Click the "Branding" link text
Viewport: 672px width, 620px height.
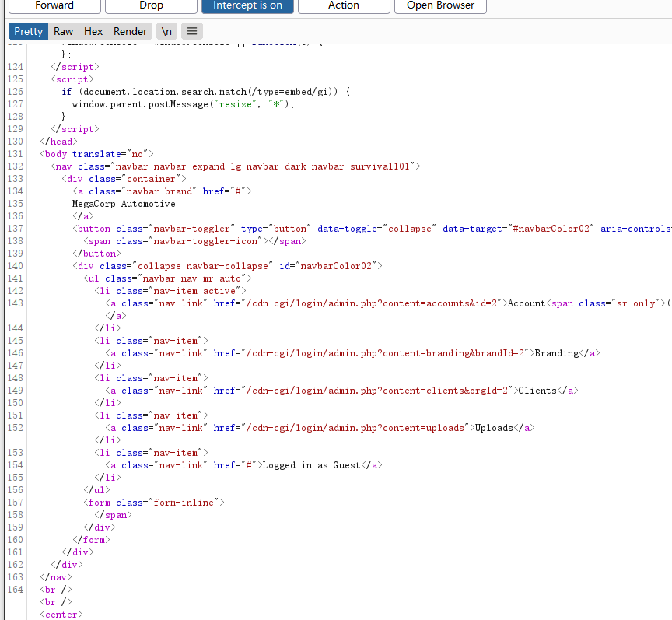tap(557, 353)
